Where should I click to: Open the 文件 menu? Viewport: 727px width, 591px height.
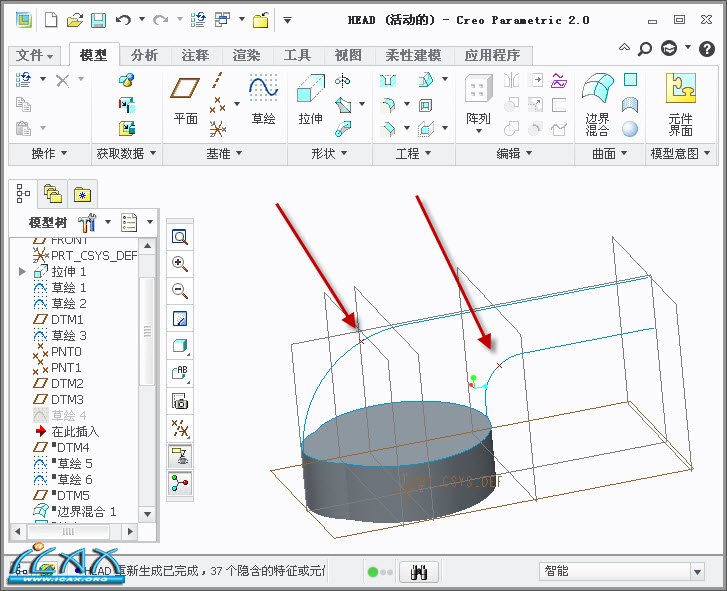(x=36, y=55)
